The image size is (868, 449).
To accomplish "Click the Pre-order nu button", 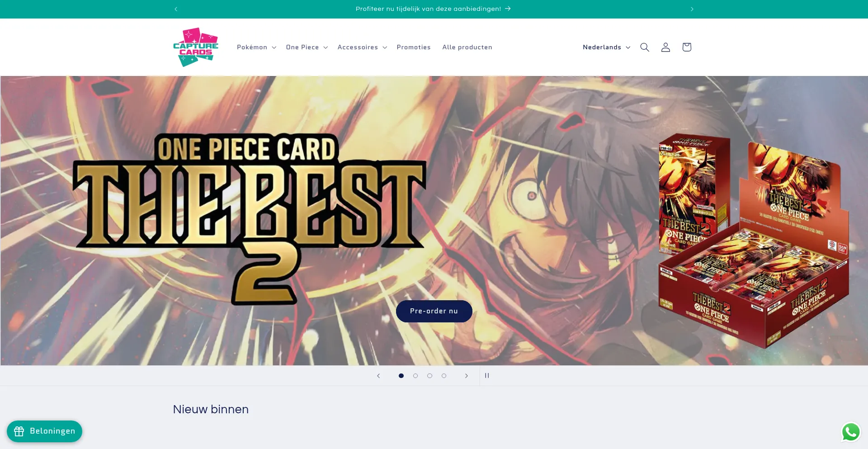I will (434, 311).
